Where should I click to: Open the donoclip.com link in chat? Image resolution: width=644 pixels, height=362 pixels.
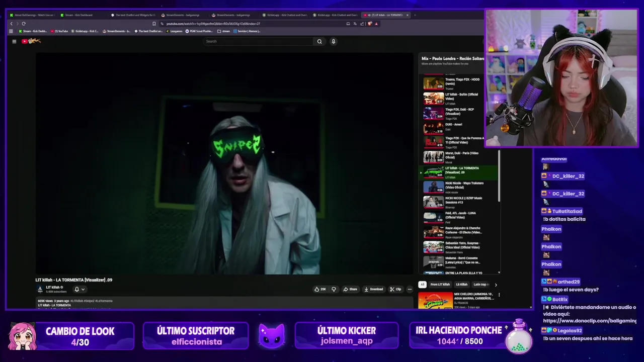[x=590, y=321]
